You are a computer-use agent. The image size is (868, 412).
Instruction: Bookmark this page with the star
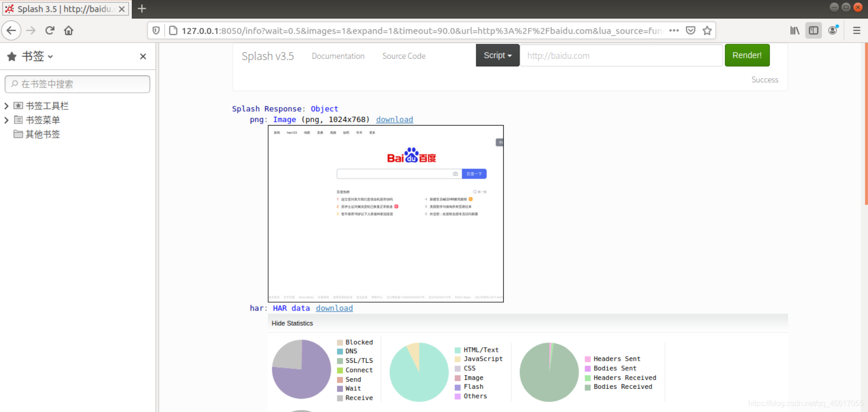pos(707,31)
